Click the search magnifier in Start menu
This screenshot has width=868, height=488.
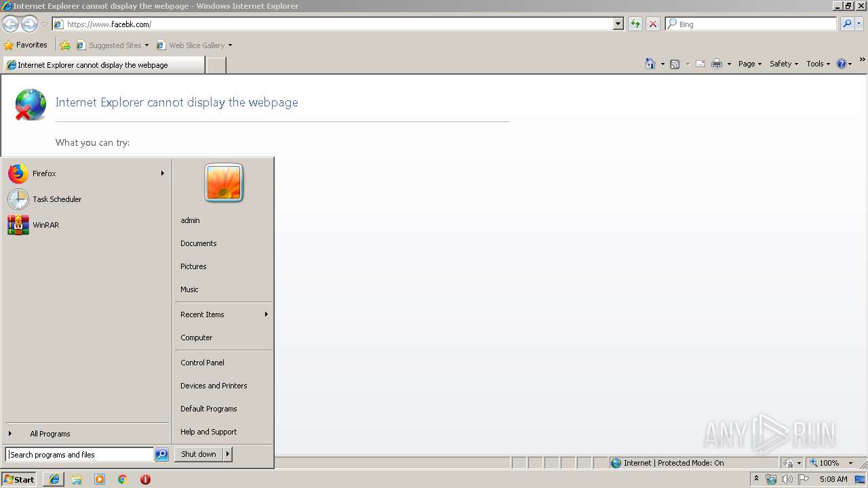click(161, 455)
